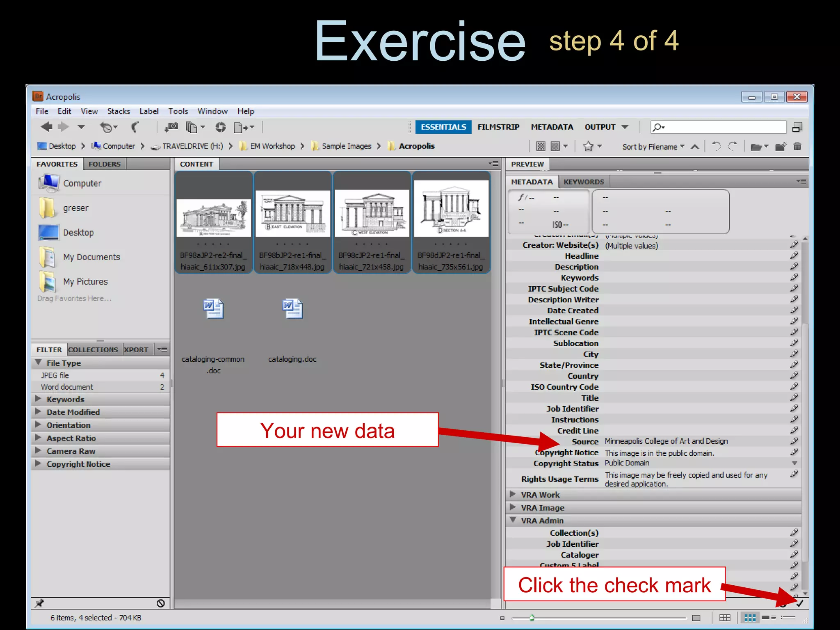Open the File menu
The image size is (840, 630).
42,111
